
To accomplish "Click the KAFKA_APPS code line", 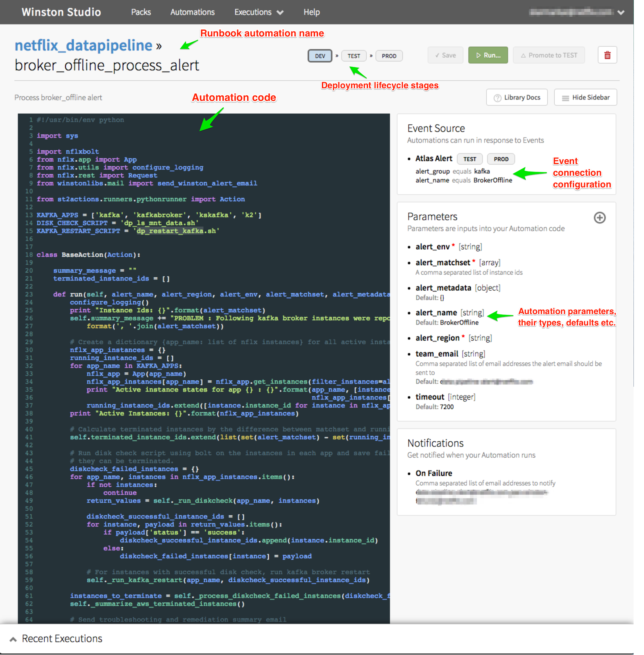I will tap(149, 215).
